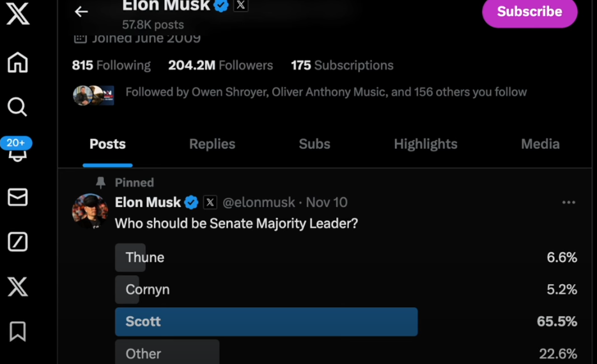Open the Highlights tab
597x364 pixels.
tap(425, 144)
